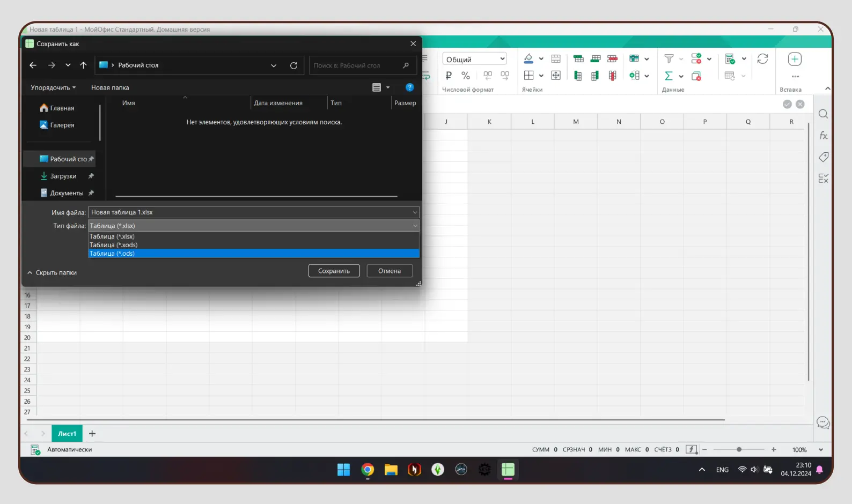Open cell borders tool
The image size is (852, 504).
click(x=529, y=76)
